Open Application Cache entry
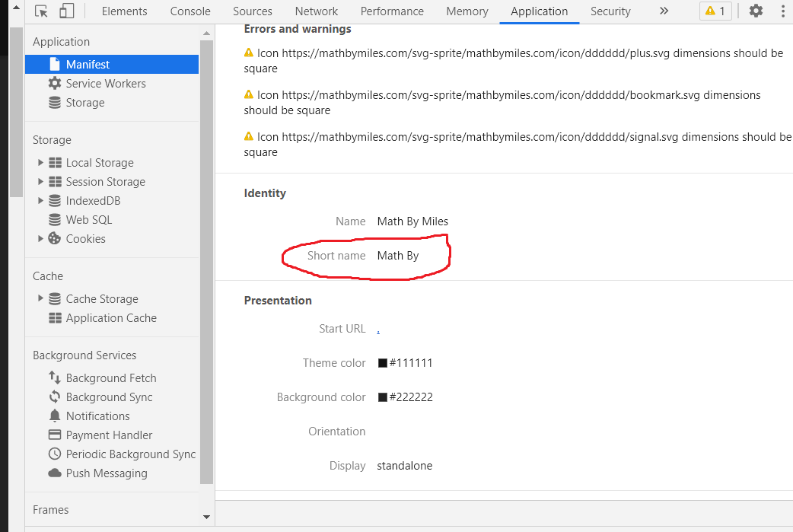The image size is (793, 532). (111, 318)
